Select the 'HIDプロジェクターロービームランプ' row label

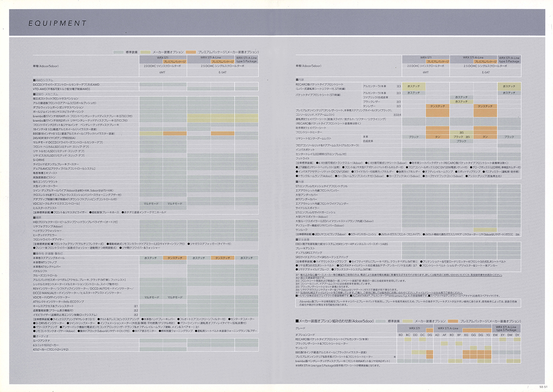click(x=75, y=222)
